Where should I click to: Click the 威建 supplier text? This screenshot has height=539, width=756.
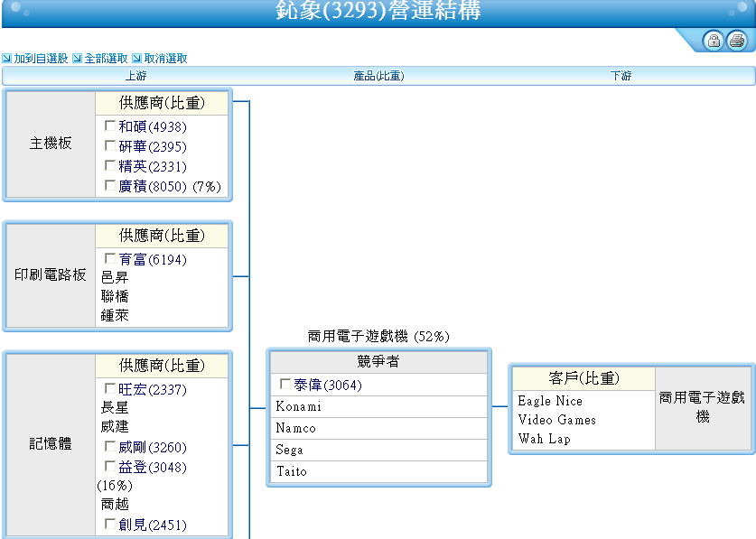pyautogui.click(x=115, y=426)
